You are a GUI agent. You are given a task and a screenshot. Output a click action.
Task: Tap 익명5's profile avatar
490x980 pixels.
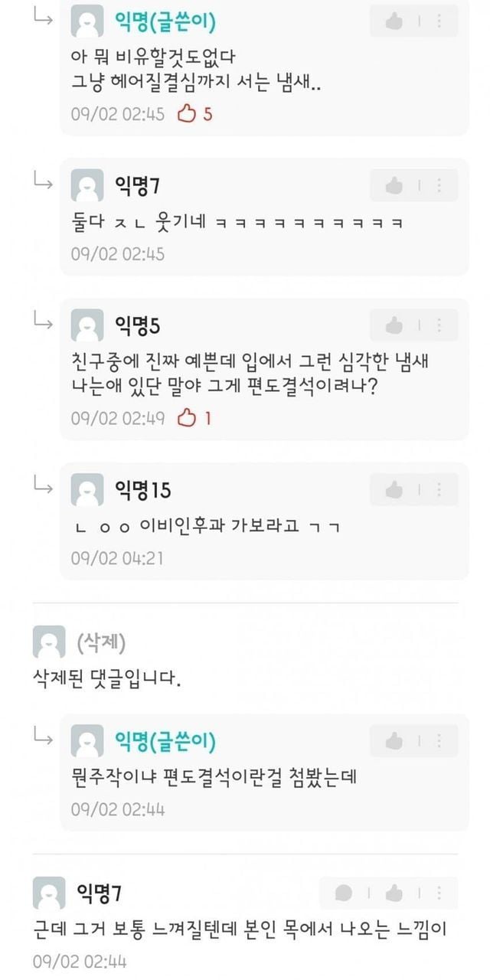click(x=87, y=325)
